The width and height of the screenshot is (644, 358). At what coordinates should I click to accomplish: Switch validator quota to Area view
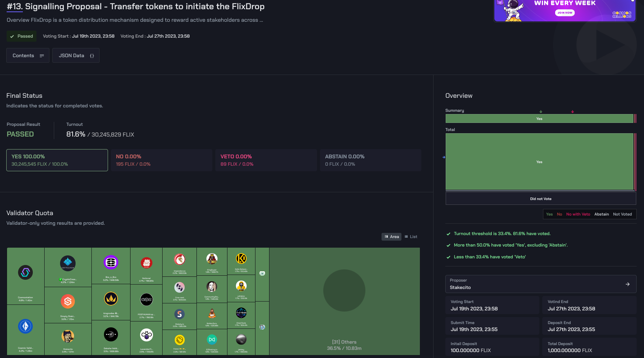(x=391, y=237)
